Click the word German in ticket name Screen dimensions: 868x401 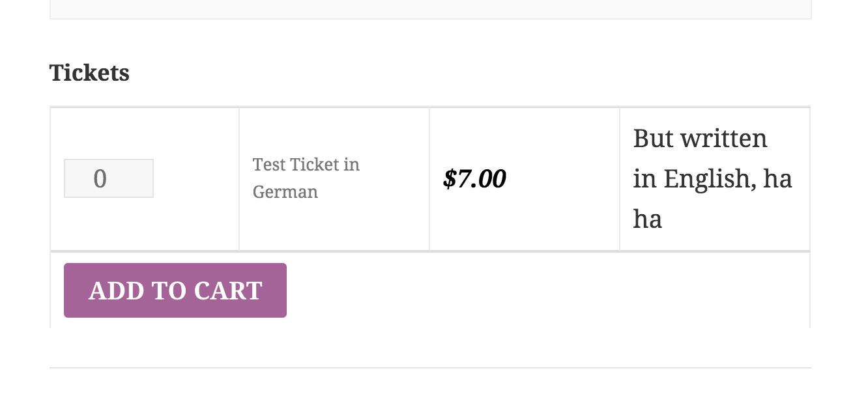(x=285, y=192)
